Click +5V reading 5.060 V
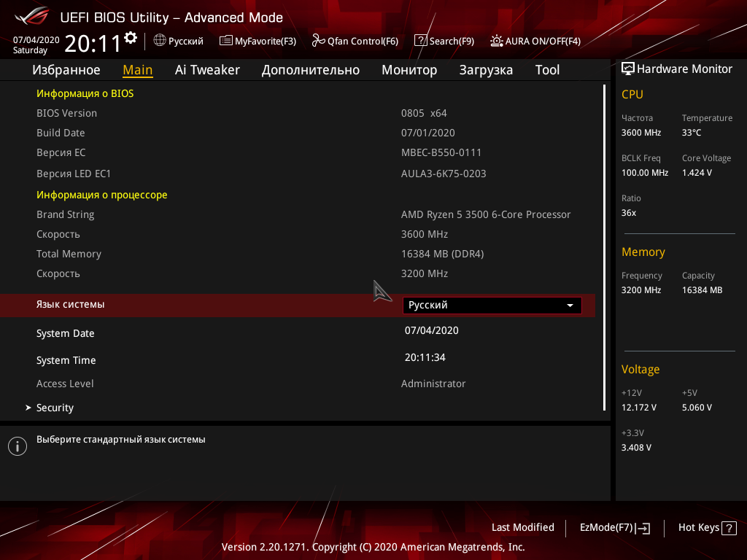The image size is (747, 560). coord(697,407)
